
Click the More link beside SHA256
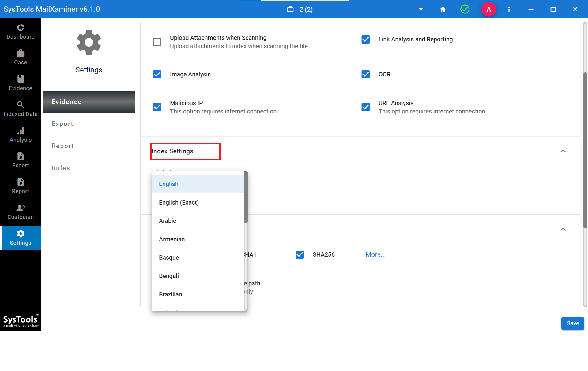pos(375,254)
